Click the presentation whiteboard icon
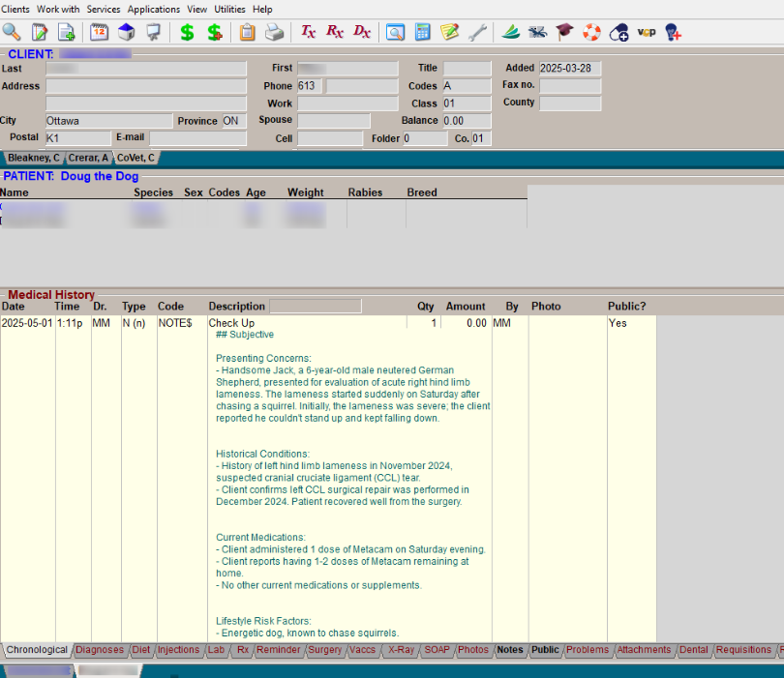Image resolution: width=784 pixels, height=678 pixels. coord(153,32)
